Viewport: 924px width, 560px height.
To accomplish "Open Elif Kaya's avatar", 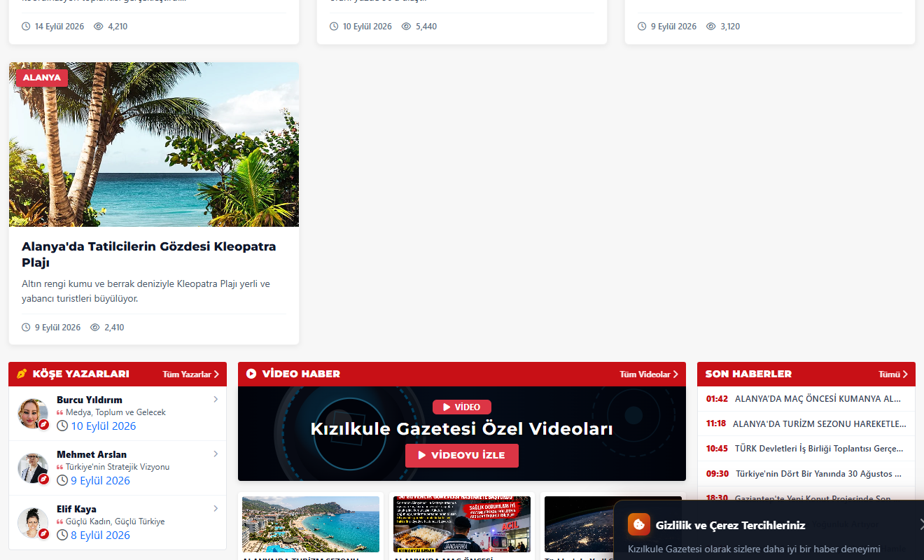I will tap(33, 523).
